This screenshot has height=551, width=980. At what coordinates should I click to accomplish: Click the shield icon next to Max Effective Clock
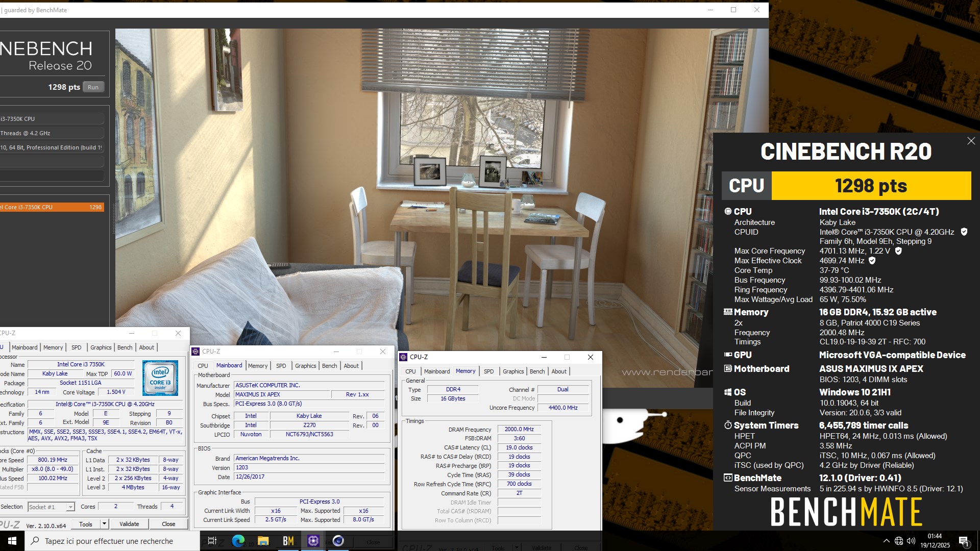[872, 260]
